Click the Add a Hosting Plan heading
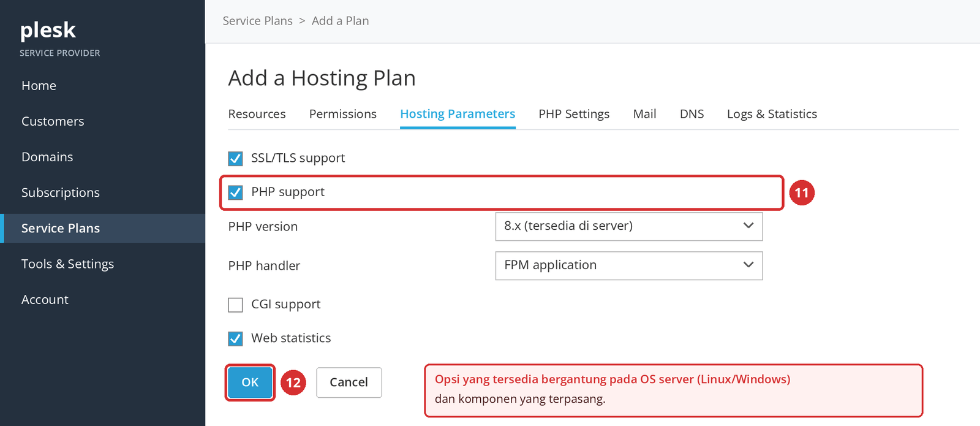980x426 pixels. 322,78
